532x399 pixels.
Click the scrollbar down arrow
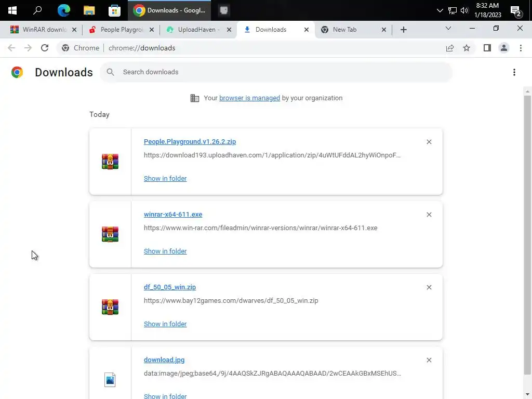(x=527, y=395)
